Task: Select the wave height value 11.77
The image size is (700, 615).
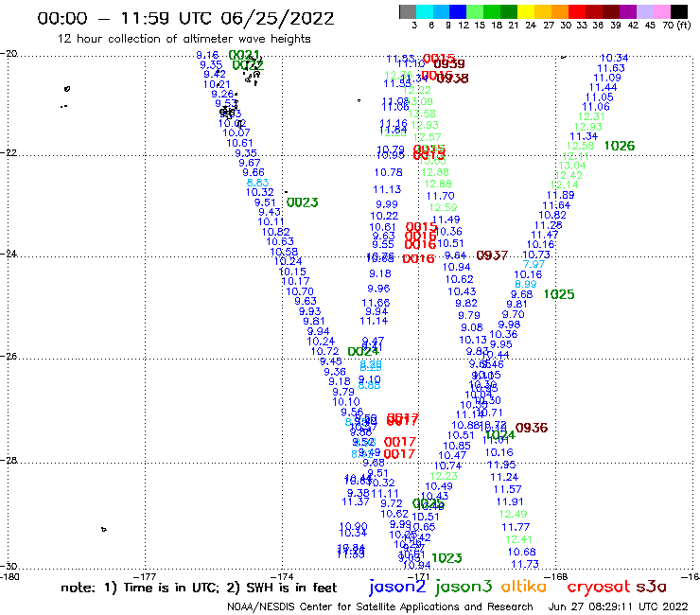Action: [x=516, y=527]
